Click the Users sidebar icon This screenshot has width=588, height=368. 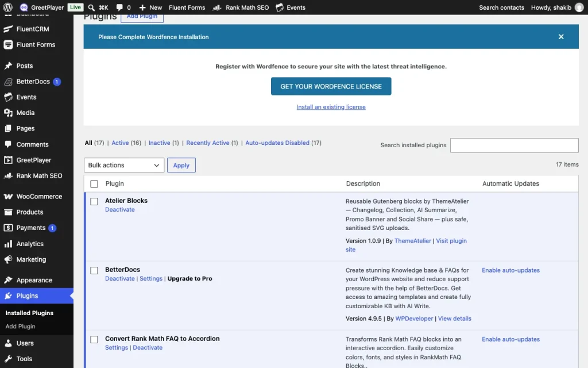[8, 343]
